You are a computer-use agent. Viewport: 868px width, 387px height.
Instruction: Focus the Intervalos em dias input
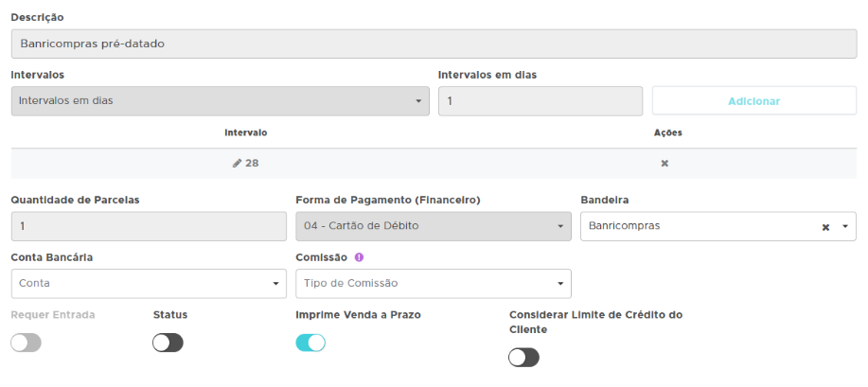(x=540, y=101)
